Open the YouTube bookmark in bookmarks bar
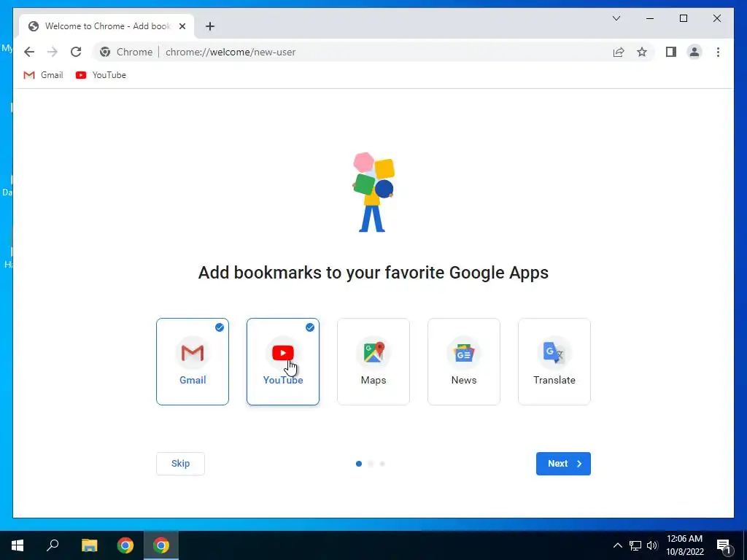 click(101, 75)
